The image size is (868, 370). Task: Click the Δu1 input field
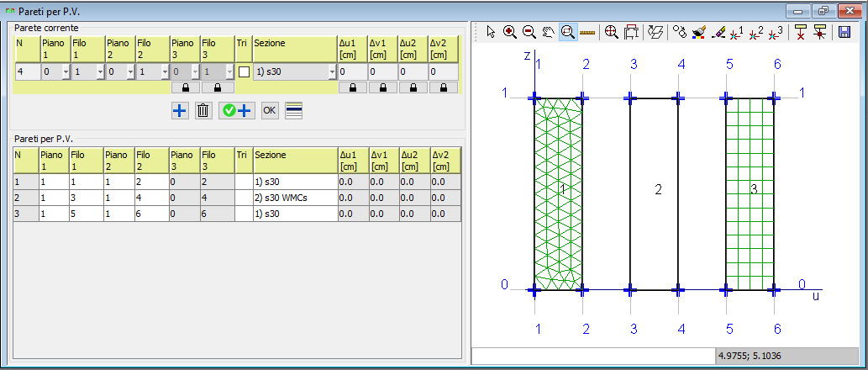[352, 72]
